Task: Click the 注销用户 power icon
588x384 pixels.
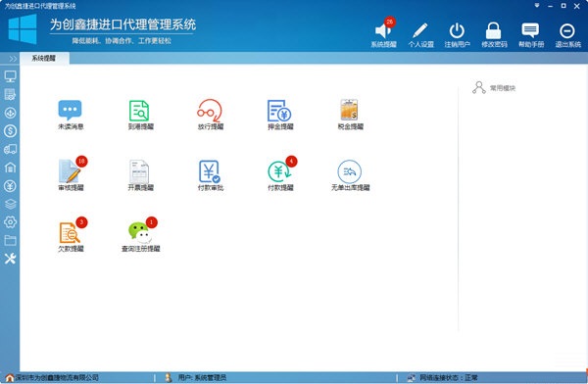Action: pos(457,30)
